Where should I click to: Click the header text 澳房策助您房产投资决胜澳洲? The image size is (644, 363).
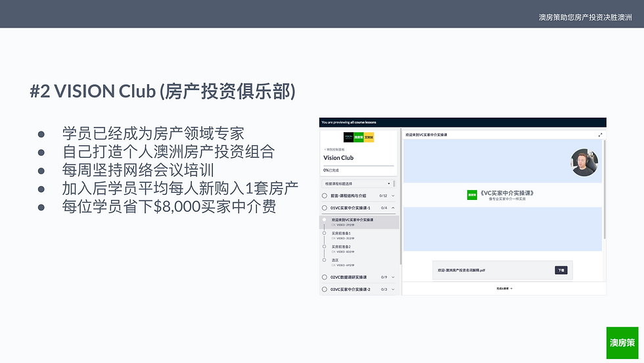click(586, 17)
